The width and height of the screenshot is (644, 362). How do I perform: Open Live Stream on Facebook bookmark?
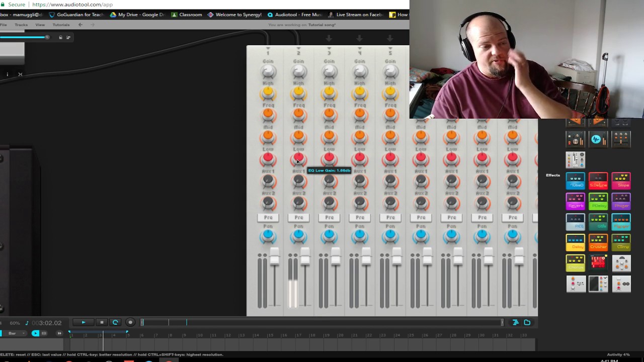click(x=356, y=15)
